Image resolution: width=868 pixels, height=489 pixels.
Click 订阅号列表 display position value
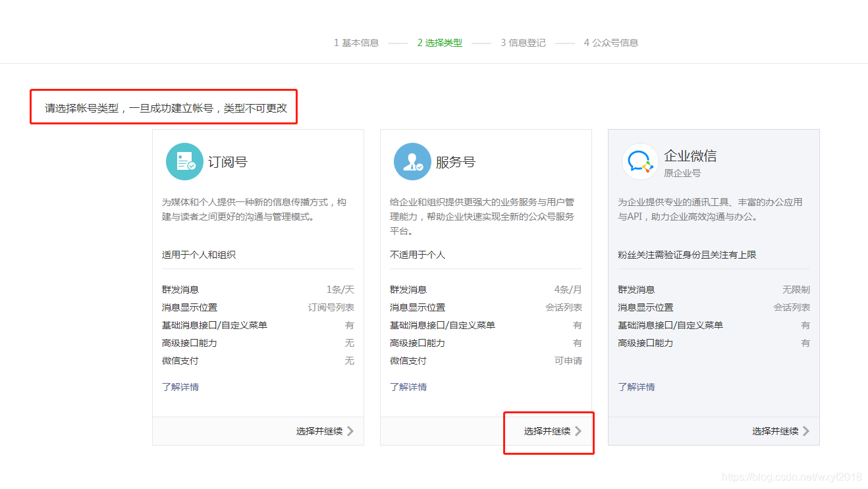point(331,307)
